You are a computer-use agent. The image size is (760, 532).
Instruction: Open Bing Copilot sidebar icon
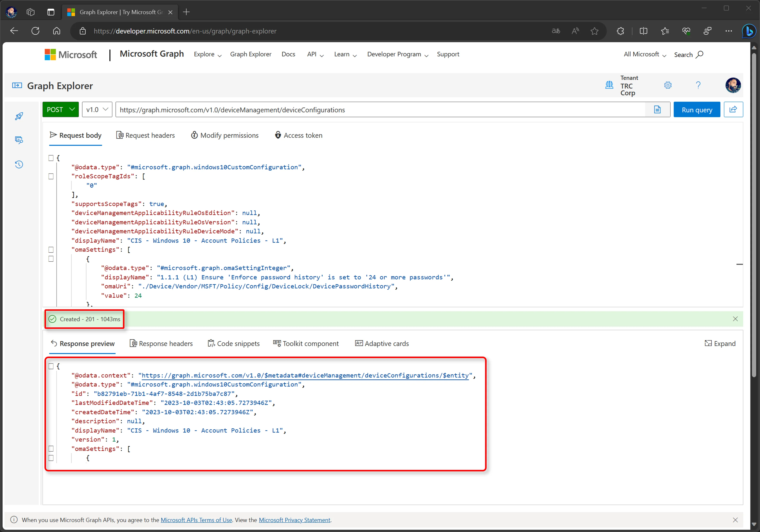coord(749,31)
